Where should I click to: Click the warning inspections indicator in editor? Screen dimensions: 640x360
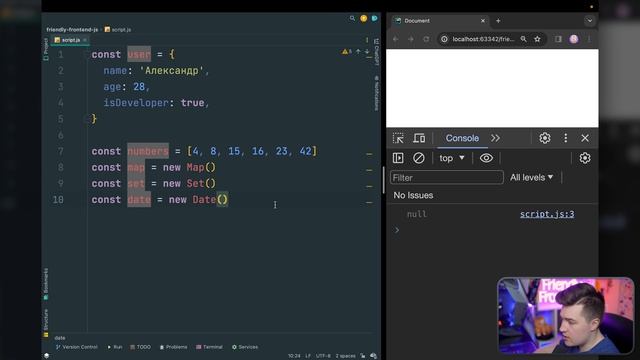point(347,51)
